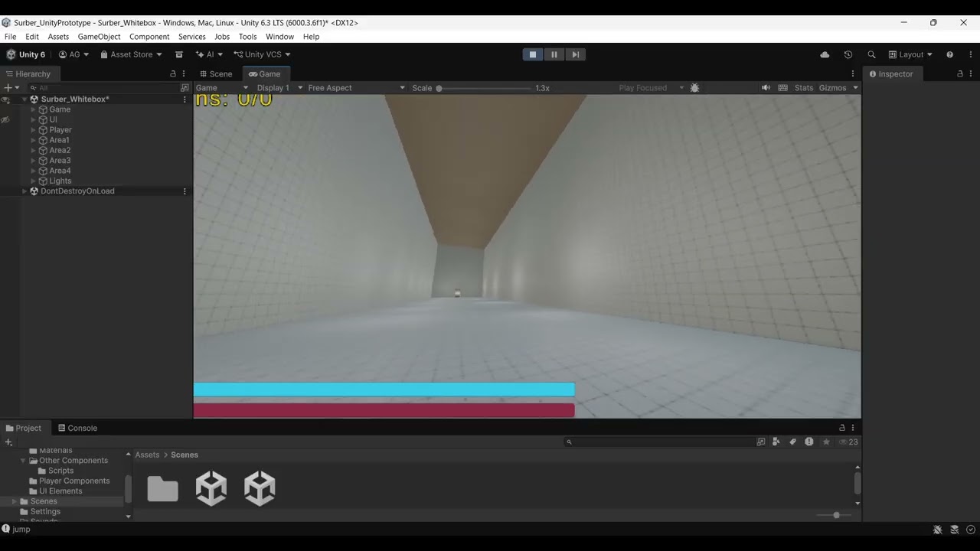Open the Package Manager store icon
This screenshot has width=980, height=551.
179,54
